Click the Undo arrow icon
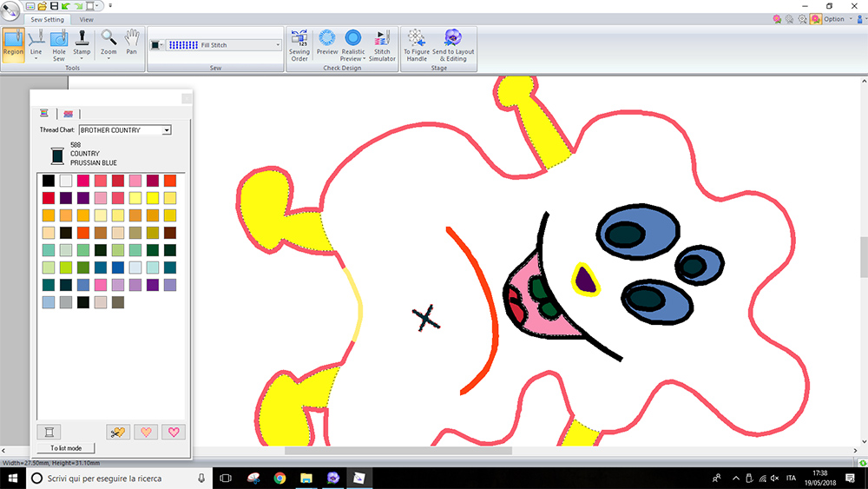The width and height of the screenshot is (868, 489). pyautogui.click(x=66, y=6)
